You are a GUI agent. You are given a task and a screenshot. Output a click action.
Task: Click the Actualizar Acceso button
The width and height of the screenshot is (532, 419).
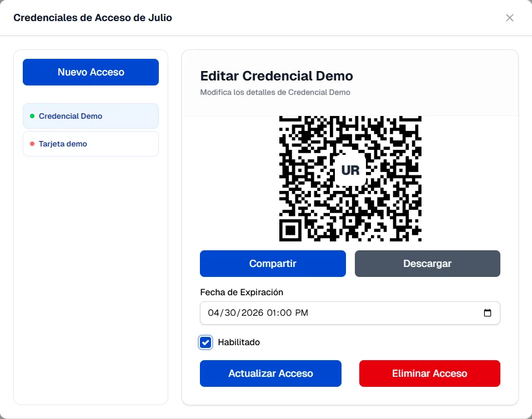click(x=270, y=373)
